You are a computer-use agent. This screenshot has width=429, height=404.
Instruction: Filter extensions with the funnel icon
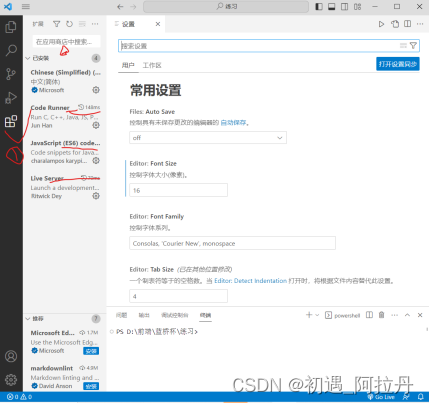point(57,24)
